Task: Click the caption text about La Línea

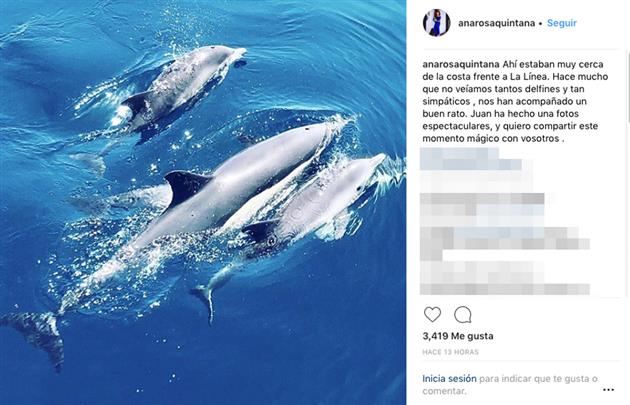Action: click(x=515, y=101)
